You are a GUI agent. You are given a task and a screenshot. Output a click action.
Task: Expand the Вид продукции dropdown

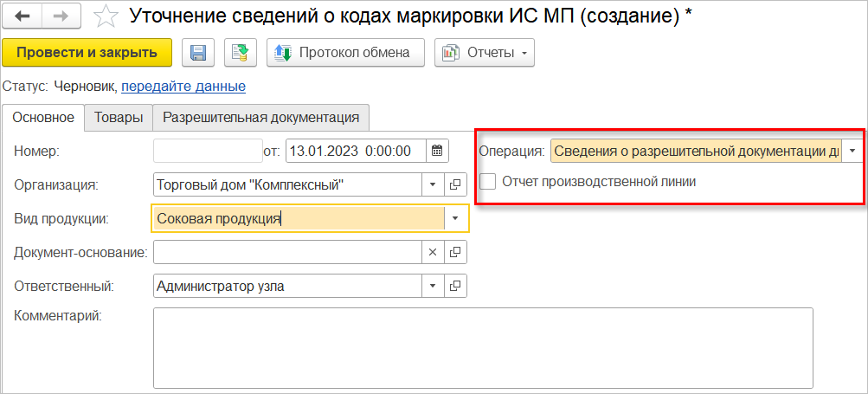tap(456, 218)
